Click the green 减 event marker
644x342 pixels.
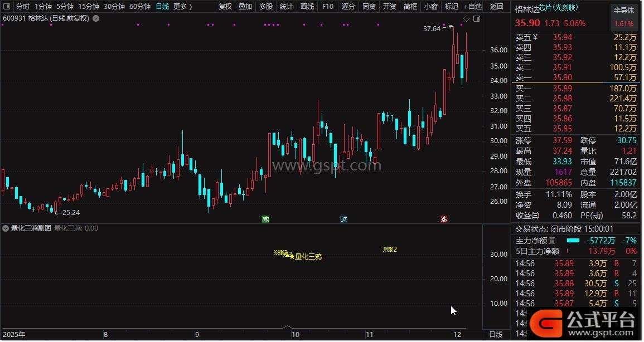click(265, 219)
